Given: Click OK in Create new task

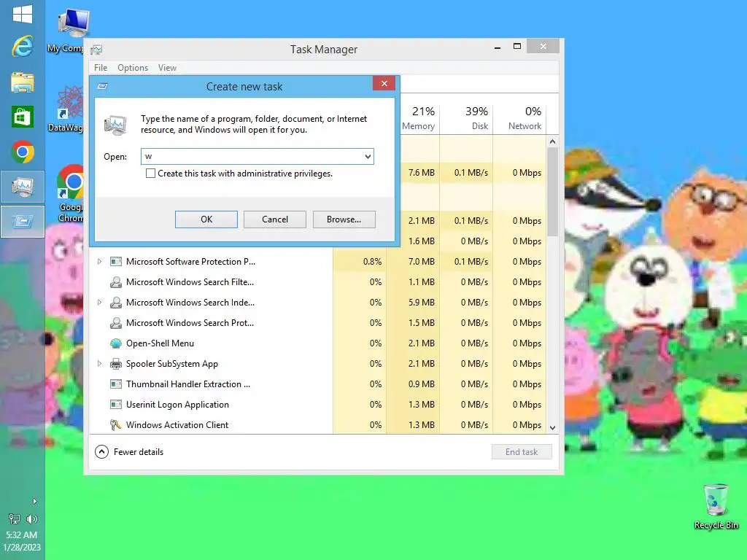Looking at the screenshot, I should pos(206,219).
